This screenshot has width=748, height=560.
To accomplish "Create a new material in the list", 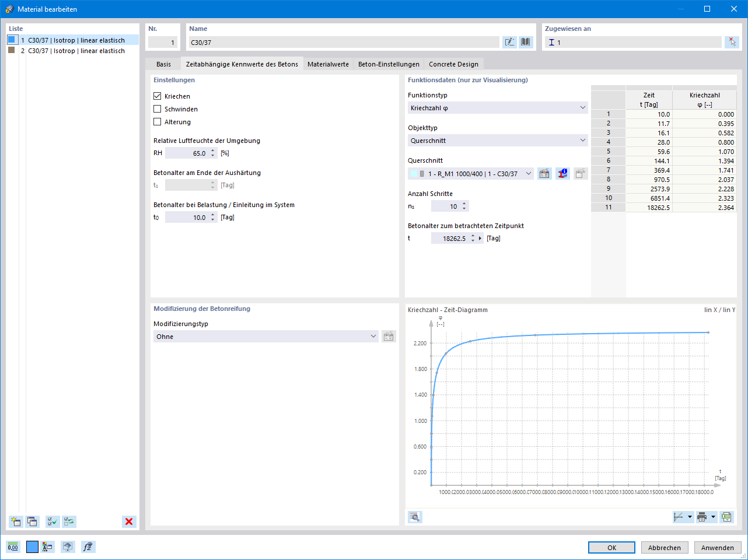I will 16,521.
